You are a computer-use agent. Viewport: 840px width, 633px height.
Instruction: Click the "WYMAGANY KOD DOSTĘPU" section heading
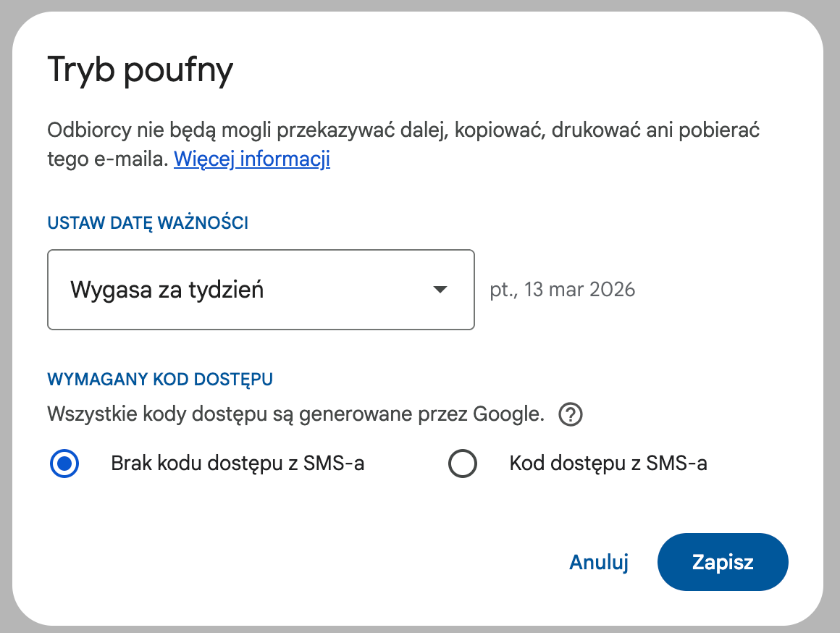159,379
